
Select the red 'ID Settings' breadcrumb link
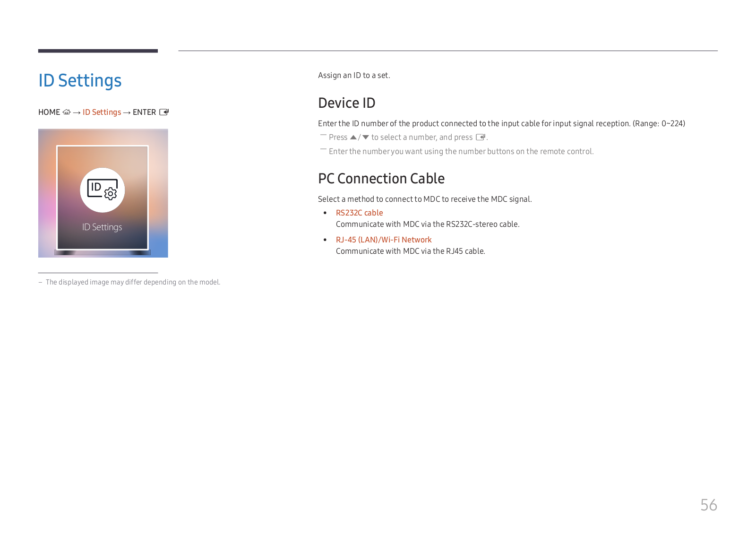coord(102,112)
